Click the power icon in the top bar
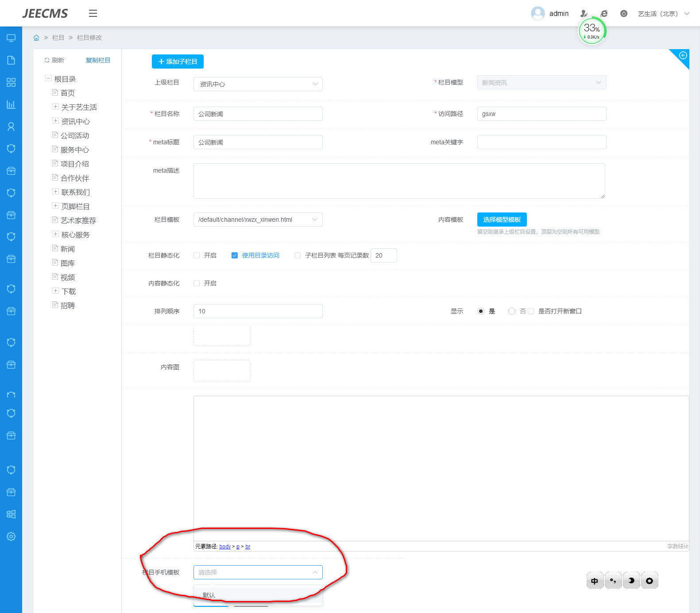This screenshot has width=700, height=613. click(x=623, y=14)
